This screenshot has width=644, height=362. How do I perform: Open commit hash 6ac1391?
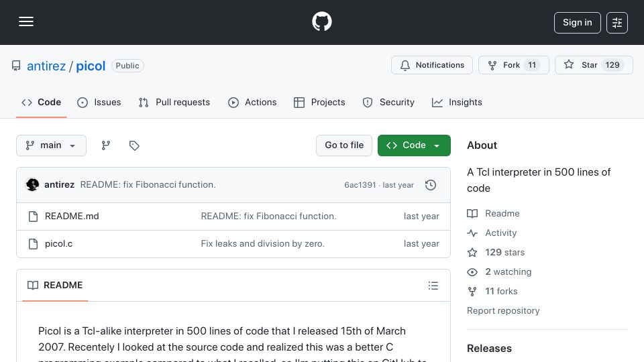[x=360, y=185]
